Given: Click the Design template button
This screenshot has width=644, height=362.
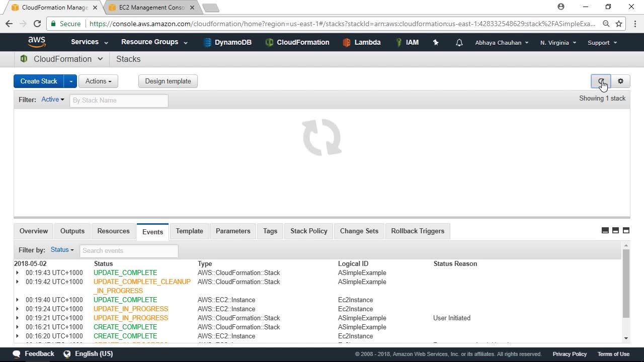Looking at the screenshot, I should tap(168, 81).
